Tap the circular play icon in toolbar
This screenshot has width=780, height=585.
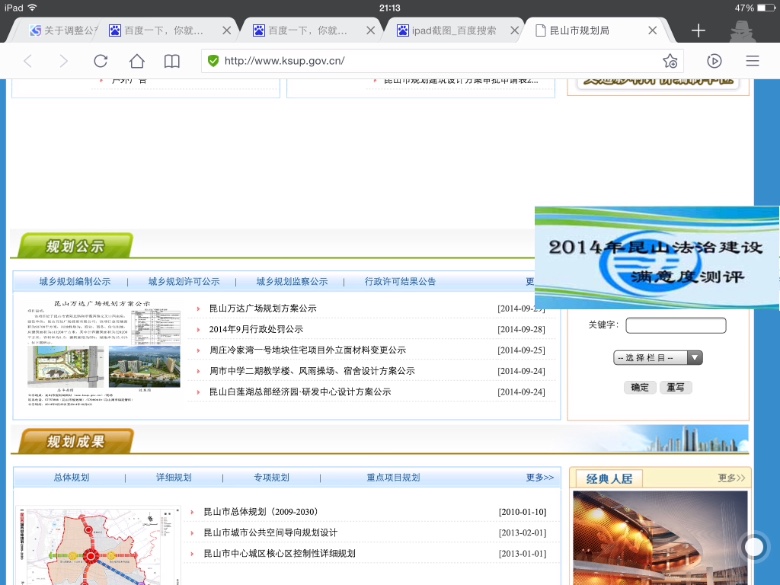click(x=714, y=61)
